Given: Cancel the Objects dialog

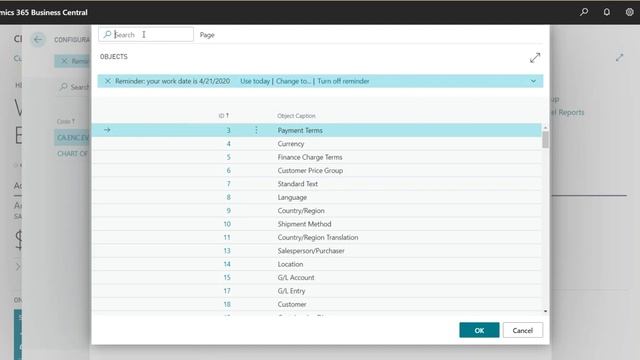Looking at the screenshot, I should click(x=522, y=330).
